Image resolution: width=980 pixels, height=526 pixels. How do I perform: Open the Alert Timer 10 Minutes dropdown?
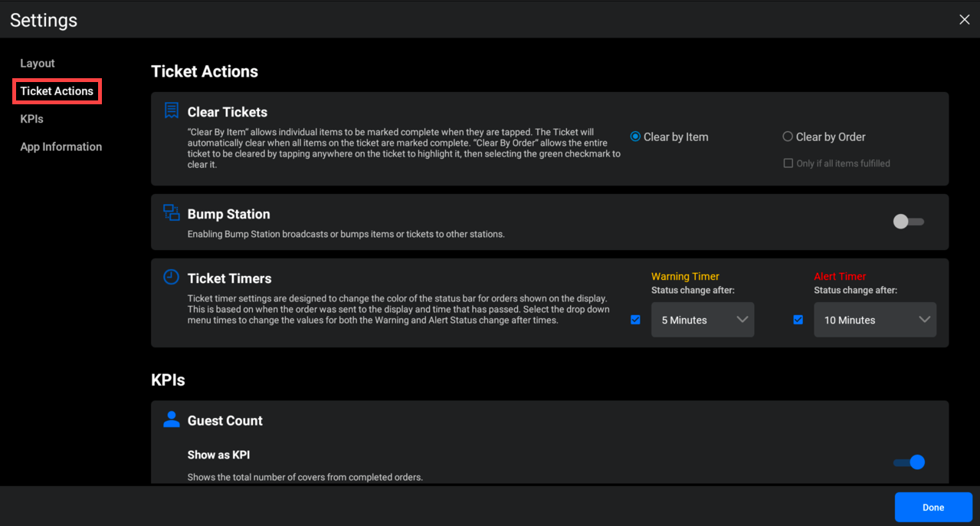tap(875, 320)
